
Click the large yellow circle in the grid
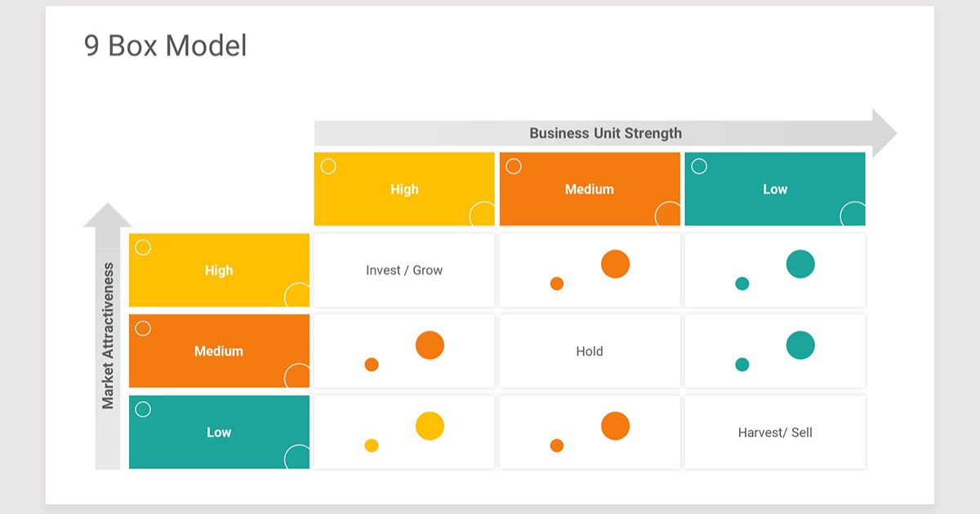(430, 426)
